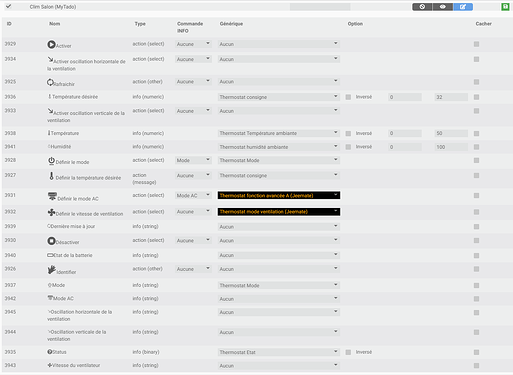The width and height of the screenshot is (513, 375).
Task: Click min value field for Humidité
Action: tap(405, 147)
